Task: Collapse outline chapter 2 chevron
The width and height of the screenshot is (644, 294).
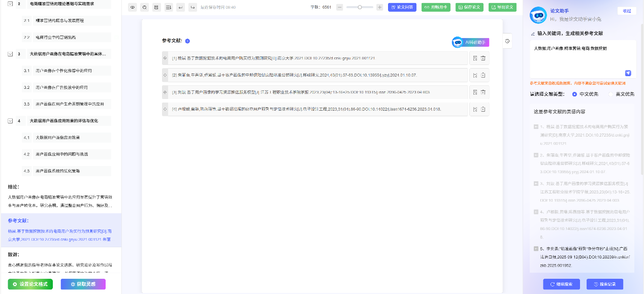Action: pos(10,4)
